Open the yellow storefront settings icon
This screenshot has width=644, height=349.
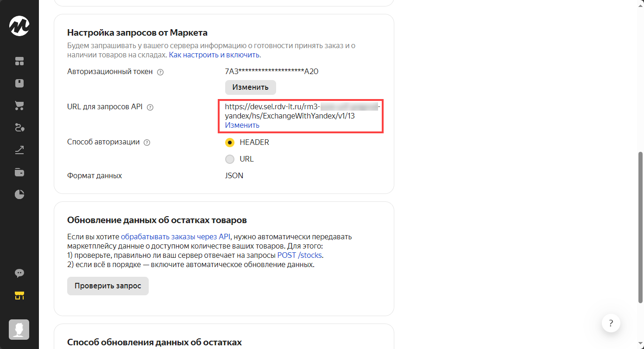[x=19, y=295]
